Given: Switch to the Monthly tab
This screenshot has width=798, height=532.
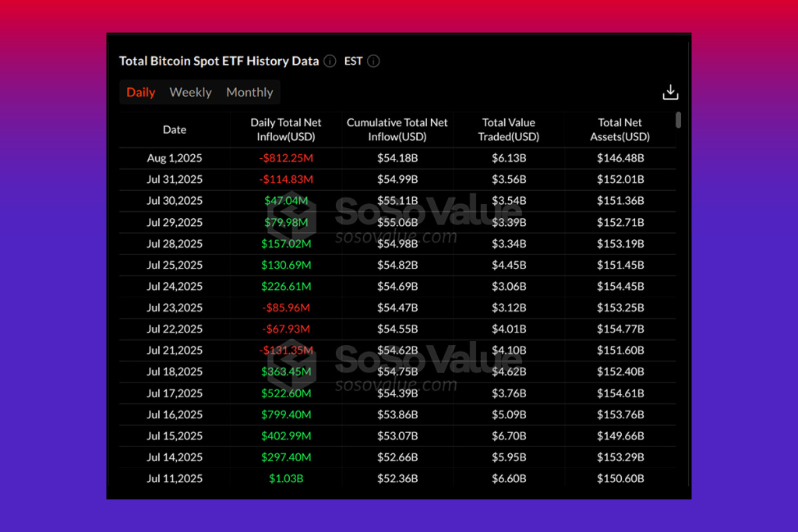Looking at the screenshot, I should [249, 92].
